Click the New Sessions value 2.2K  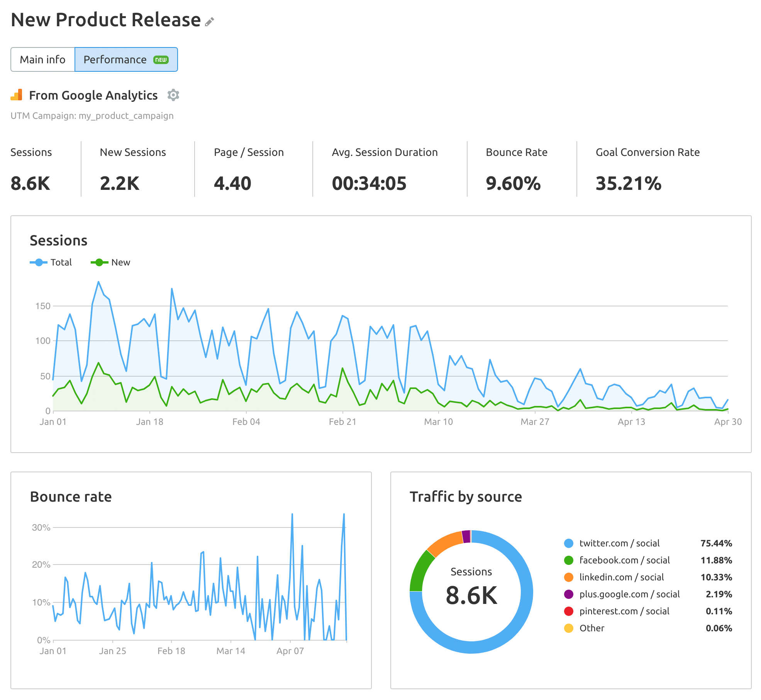(x=119, y=183)
